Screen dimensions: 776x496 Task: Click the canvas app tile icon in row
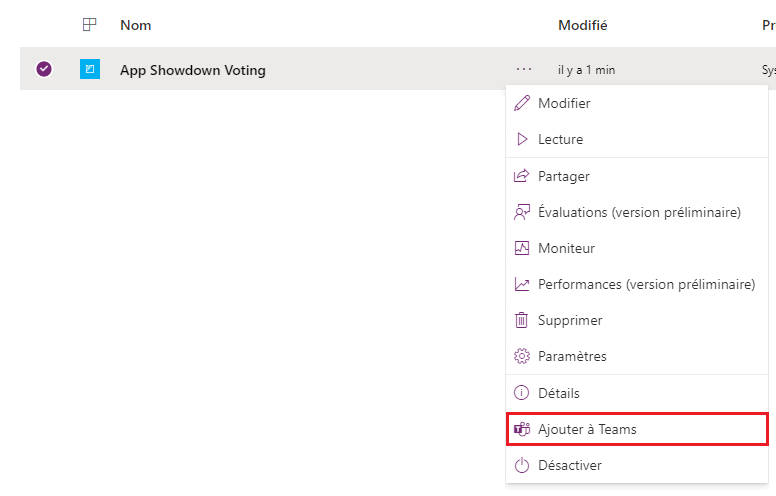[90, 69]
